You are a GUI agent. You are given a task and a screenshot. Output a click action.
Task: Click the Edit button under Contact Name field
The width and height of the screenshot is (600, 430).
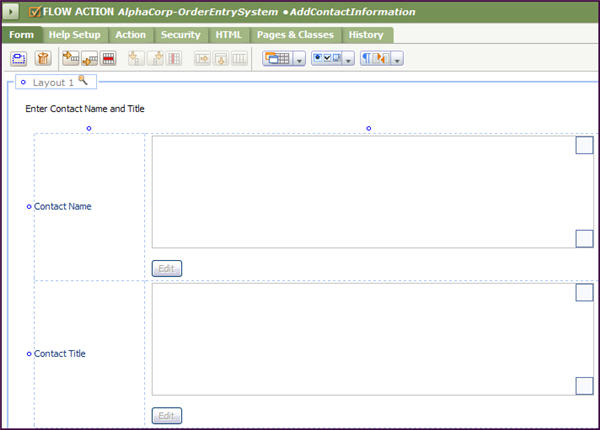pyautogui.click(x=167, y=269)
